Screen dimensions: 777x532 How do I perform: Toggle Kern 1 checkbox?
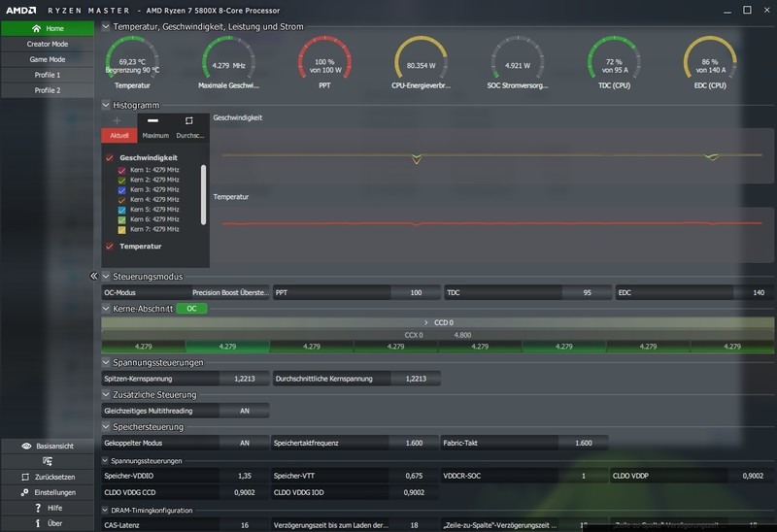(x=122, y=171)
